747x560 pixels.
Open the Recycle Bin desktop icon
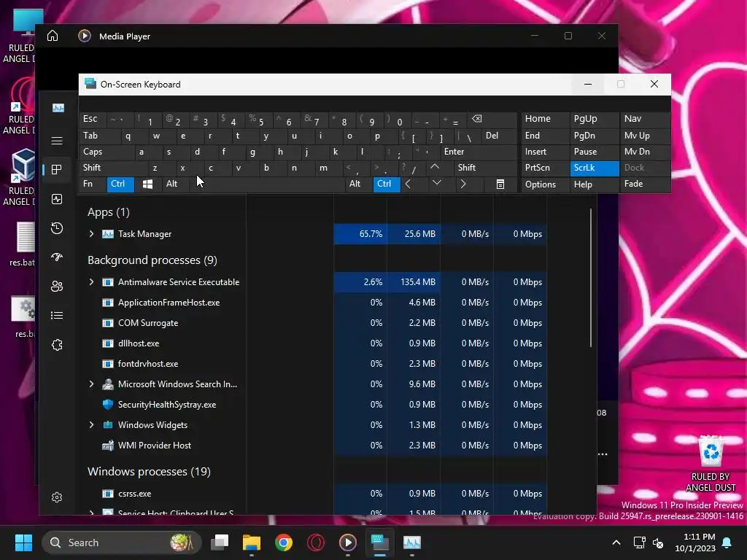(x=711, y=463)
